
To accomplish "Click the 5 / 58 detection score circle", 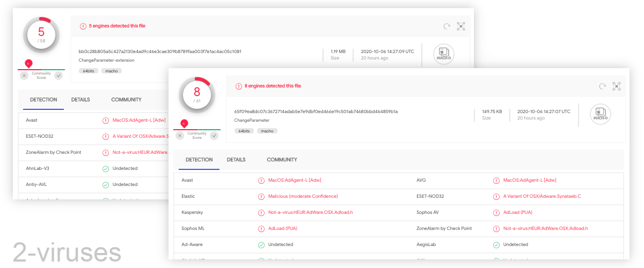I will point(41,35).
